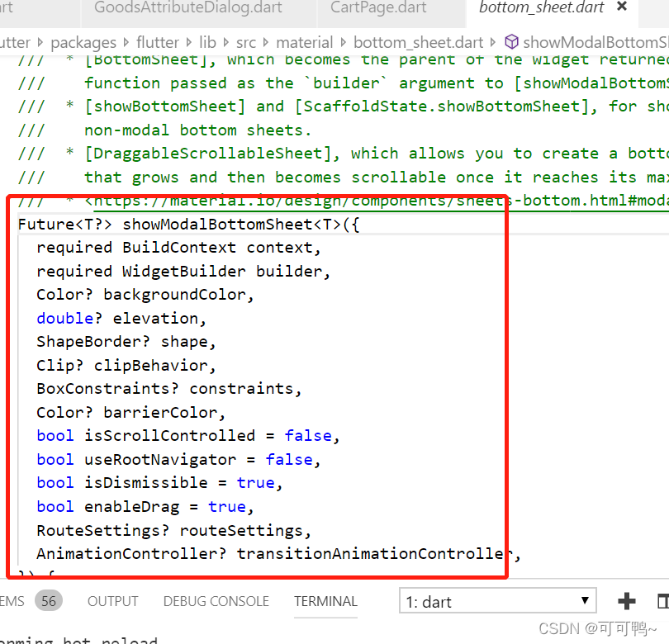
Task: Open the DEBUG CONSOLE panel tab
Action: pos(216,601)
